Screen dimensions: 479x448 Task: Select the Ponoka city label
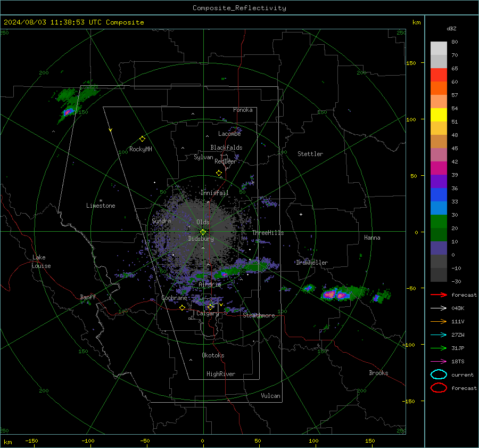[x=243, y=110]
